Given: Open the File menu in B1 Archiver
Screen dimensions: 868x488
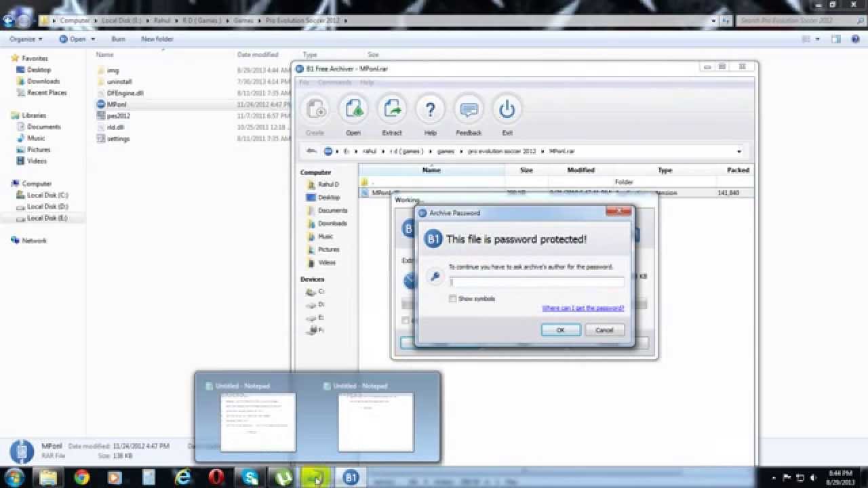Looking at the screenshot, I should (x=304, y=83).
